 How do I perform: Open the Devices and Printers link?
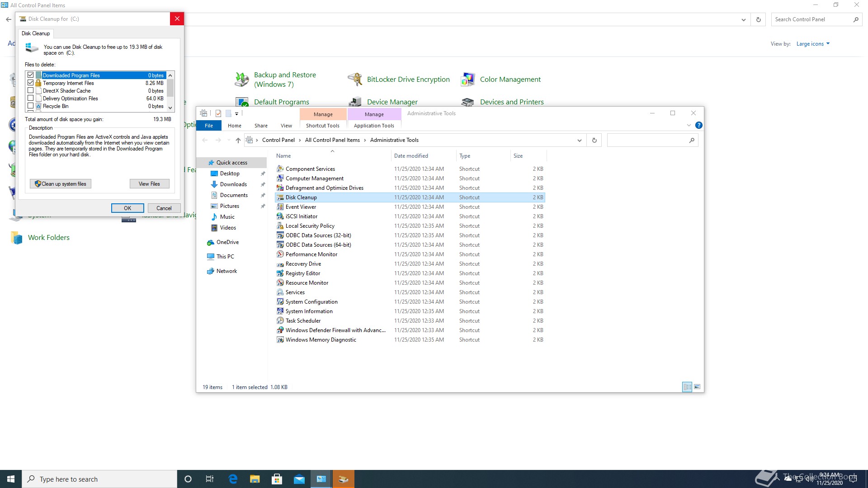coord(512,102)
